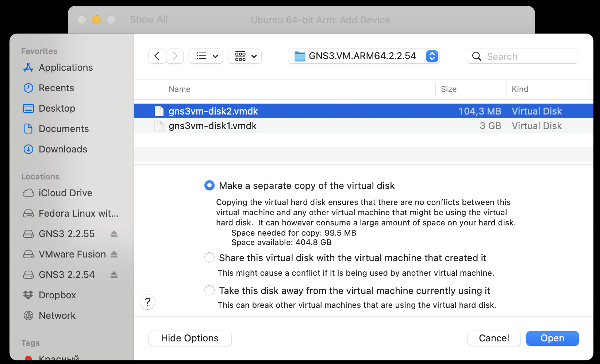The height and width of the screenshot is (364, 600).
Task: Eject the GNS3 2.2.55 volume
Action: 114,234
